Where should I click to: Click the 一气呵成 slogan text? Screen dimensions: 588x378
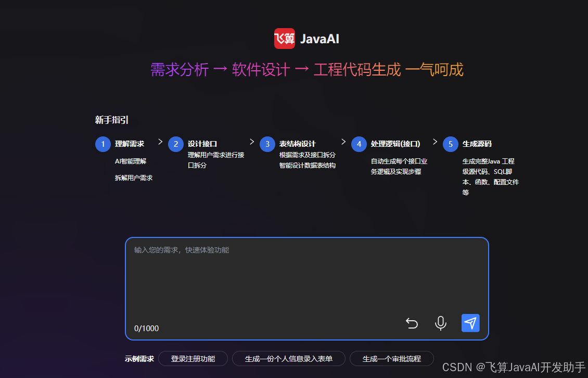[x=434, y=70]
